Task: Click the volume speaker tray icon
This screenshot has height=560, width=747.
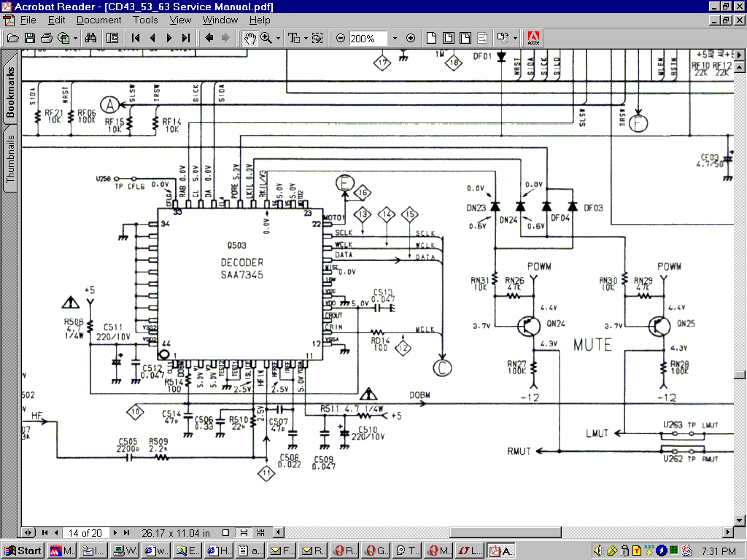Action: (x=599, y=551)
